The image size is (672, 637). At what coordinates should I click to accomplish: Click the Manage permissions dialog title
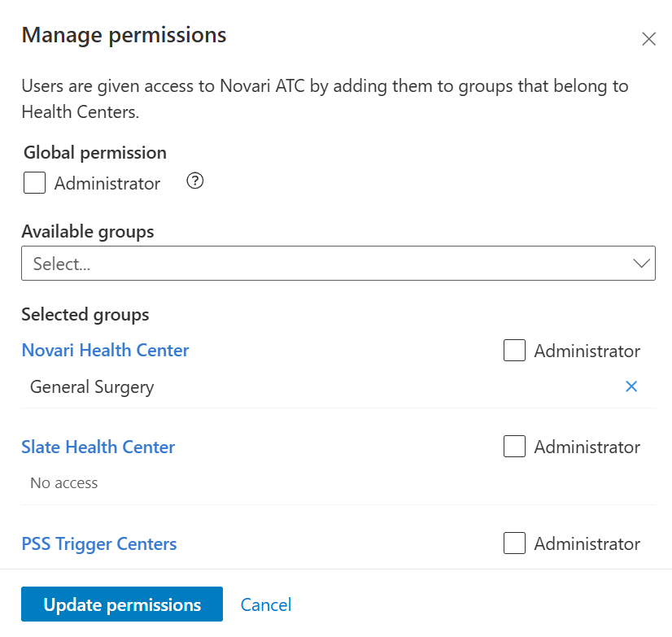[x=124, y=35]
